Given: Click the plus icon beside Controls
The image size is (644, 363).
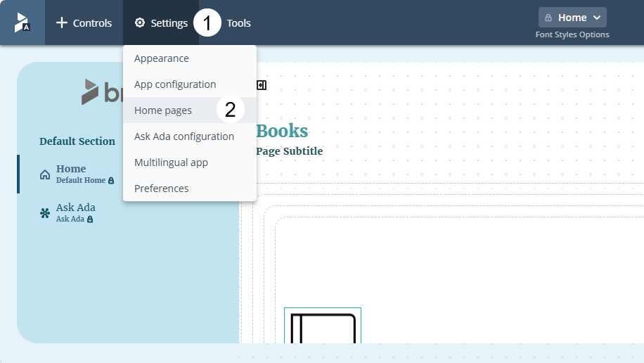Looking at the screenshot, I should click(x=62, y=23).
